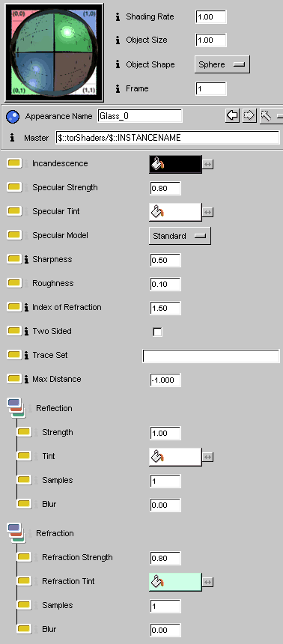
Task: Click the hammer tool icon
Action: [x=267, y=116]
